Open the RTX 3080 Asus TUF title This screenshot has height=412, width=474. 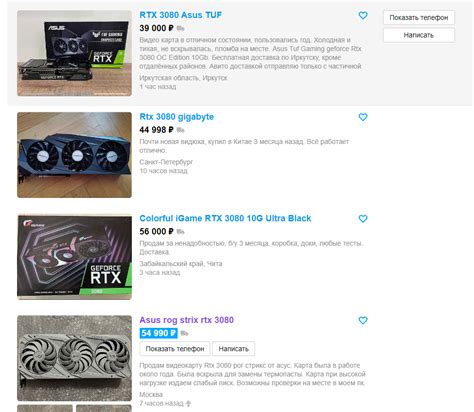point(180,15)
